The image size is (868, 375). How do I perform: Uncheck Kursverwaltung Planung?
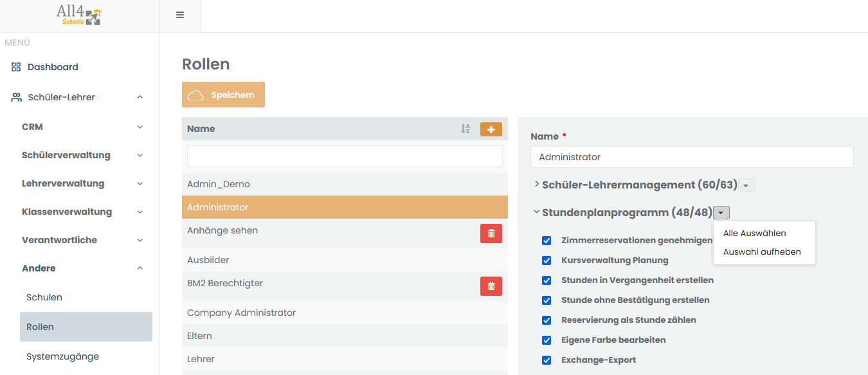click(547, 261)
